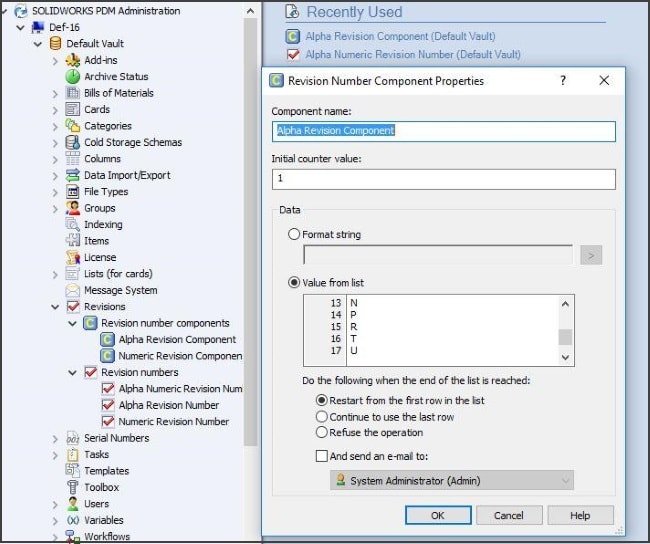Image resolution: width=650 pixels, height=544 pixels.
Task: Click the Message System envelope icon
Action: click(x=73, y=290)
